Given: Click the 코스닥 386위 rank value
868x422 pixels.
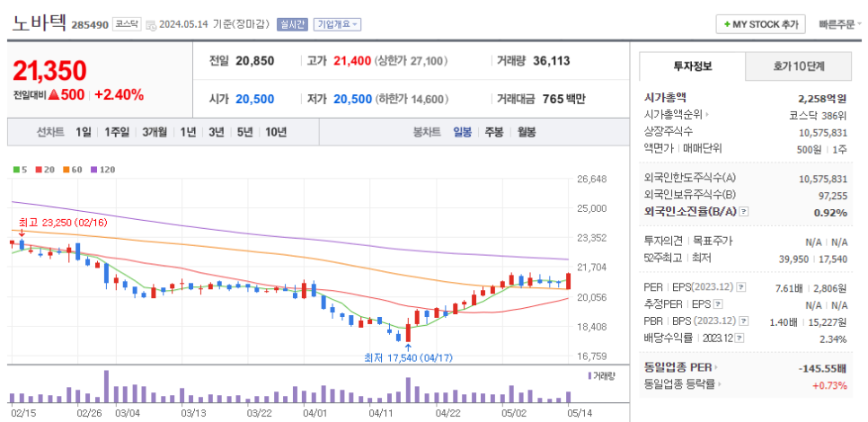Looking at the screenshot, I should point(819,116).
